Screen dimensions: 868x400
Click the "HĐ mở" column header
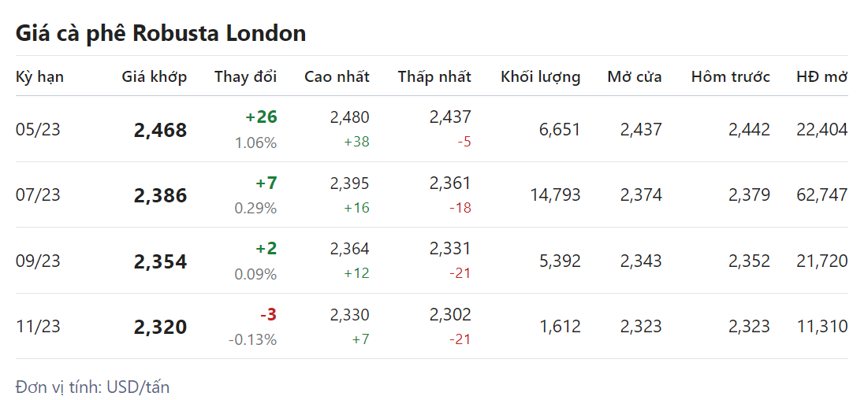(821, 76)
